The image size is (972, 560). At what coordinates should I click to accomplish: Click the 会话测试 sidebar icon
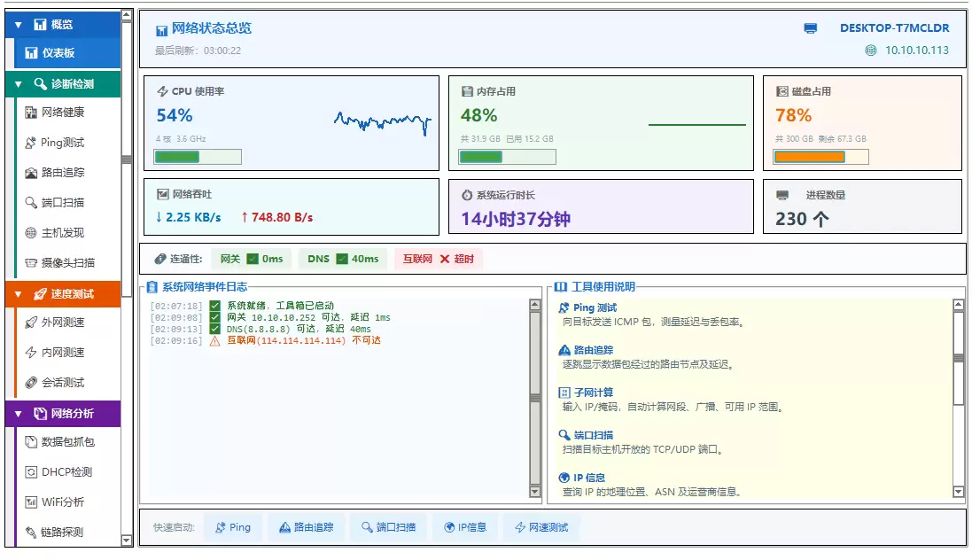pyautogui.click(x=31, y=383)
